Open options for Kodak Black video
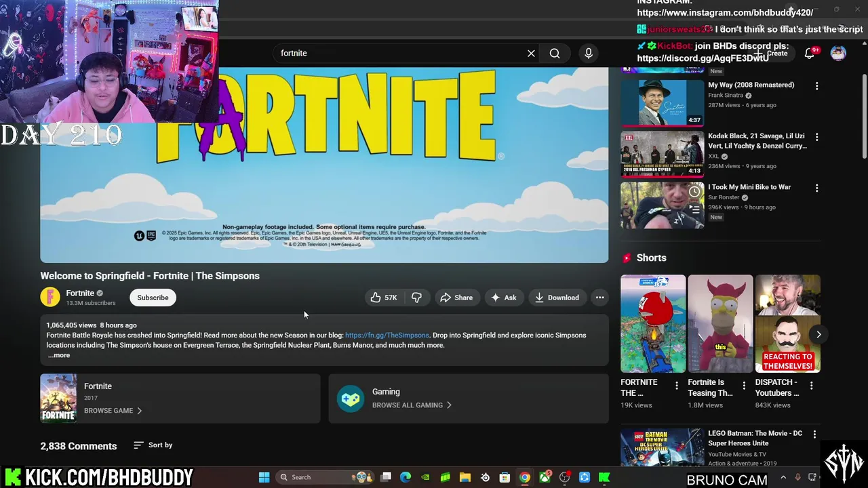This screenshot has width=868, height=488. (x=816, y=137)
